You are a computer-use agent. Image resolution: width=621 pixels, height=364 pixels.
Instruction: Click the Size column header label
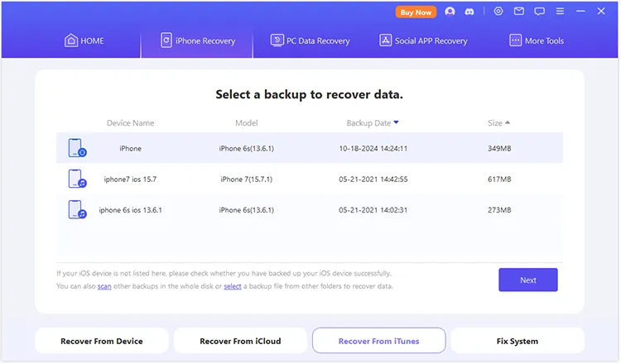point(495,123)
